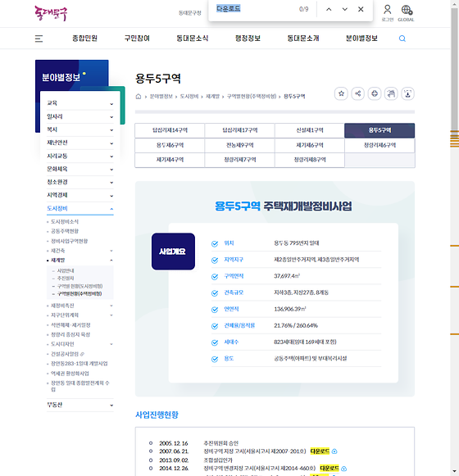Go to previous find match arrow
Screen dimensions: 459x476
coord(329,9)
